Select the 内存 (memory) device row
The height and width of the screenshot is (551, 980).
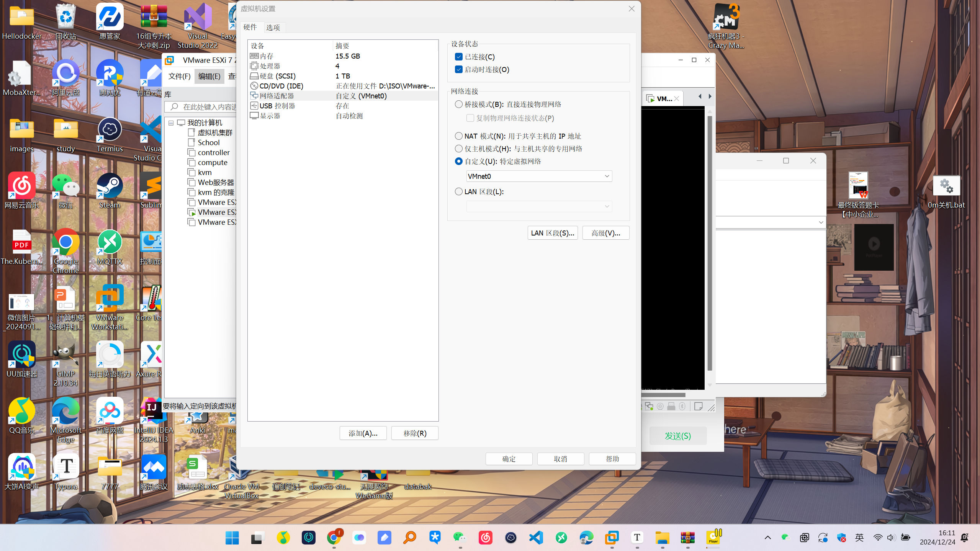pyautogui.click(x=343, y=56)
